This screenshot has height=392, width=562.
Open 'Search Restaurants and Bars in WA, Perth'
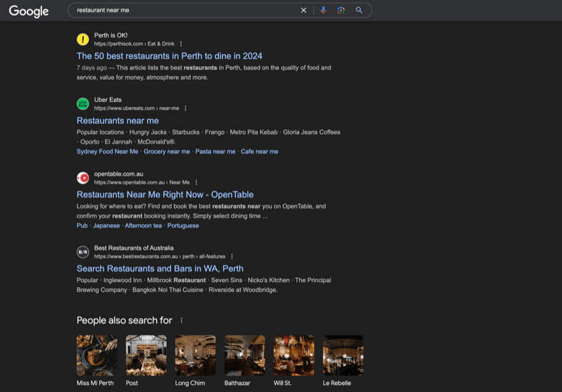[160, 269]
